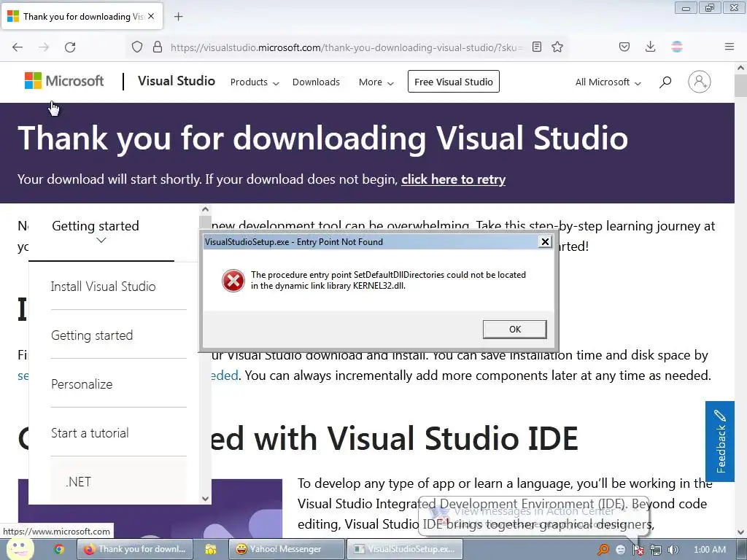
Task: Bookmark this page with the star icon
Action: click(557, 47)
